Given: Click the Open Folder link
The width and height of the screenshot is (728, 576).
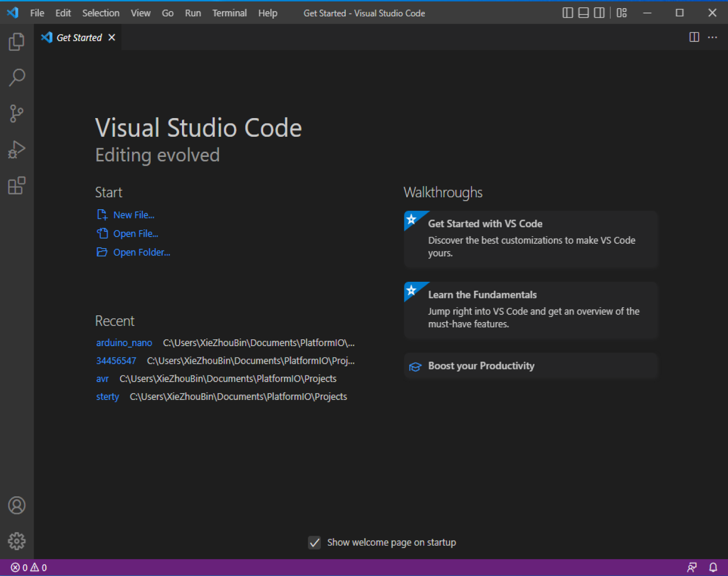Looking at the screenshot, I should [x=141, y=252].
